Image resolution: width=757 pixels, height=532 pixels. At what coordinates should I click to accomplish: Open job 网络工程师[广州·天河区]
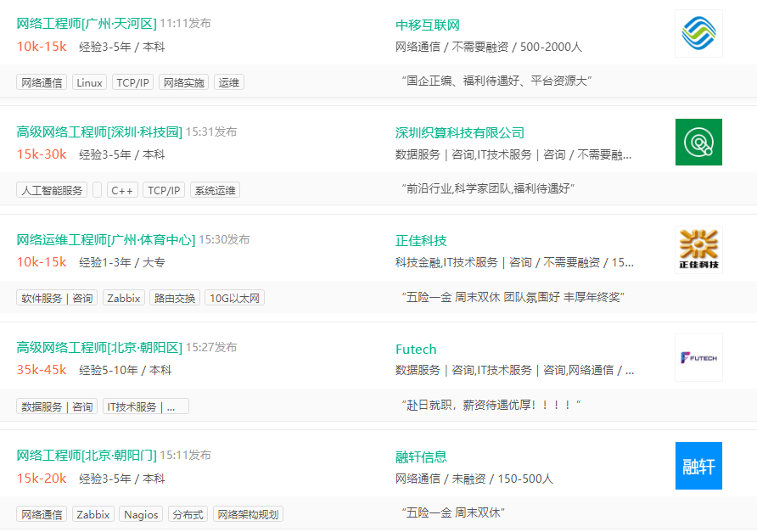(87, 23)
